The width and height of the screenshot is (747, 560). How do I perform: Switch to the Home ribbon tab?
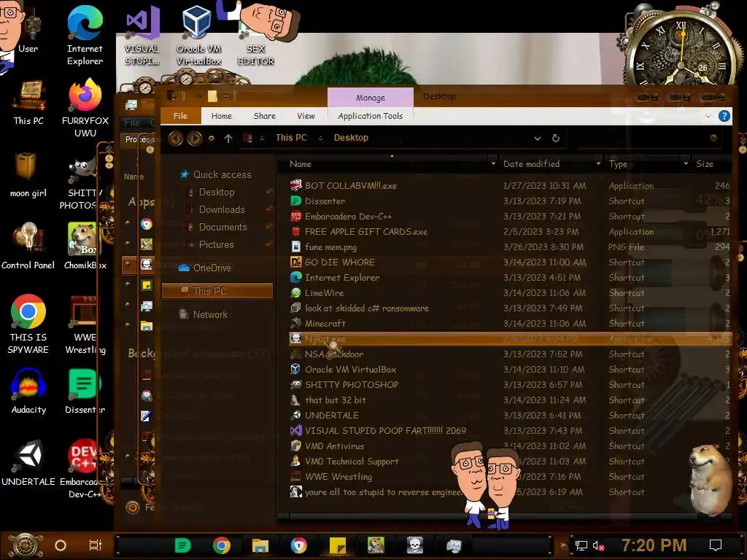click(222, 116)
